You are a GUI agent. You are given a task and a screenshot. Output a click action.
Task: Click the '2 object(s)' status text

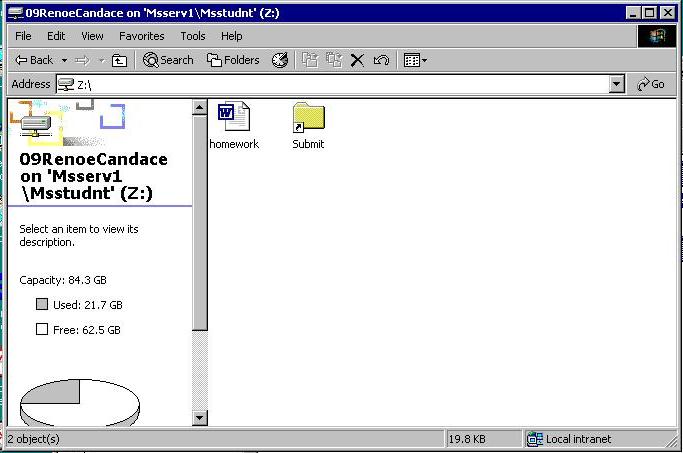click(34, 439)
